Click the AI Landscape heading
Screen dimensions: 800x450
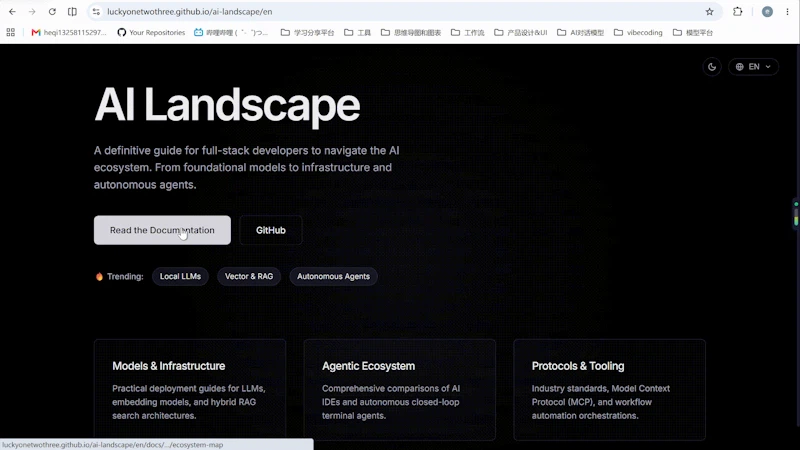pyautogui.click(x=227, y=105)
